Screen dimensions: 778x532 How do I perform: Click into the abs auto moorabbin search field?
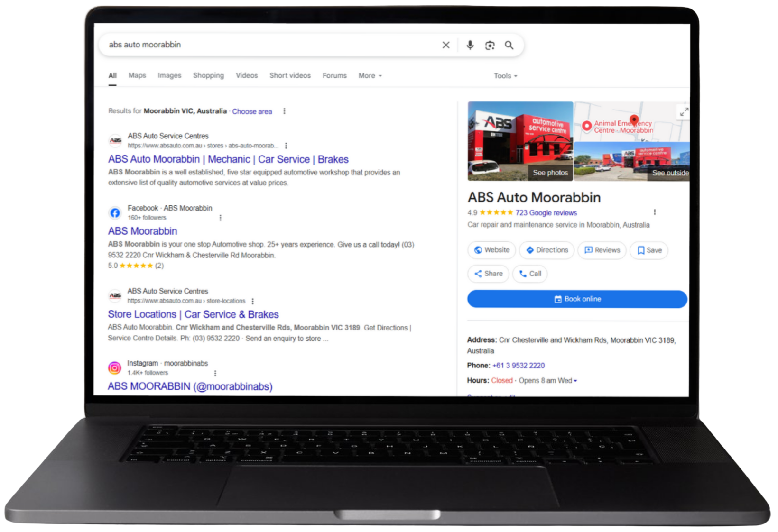coord(270,45)
